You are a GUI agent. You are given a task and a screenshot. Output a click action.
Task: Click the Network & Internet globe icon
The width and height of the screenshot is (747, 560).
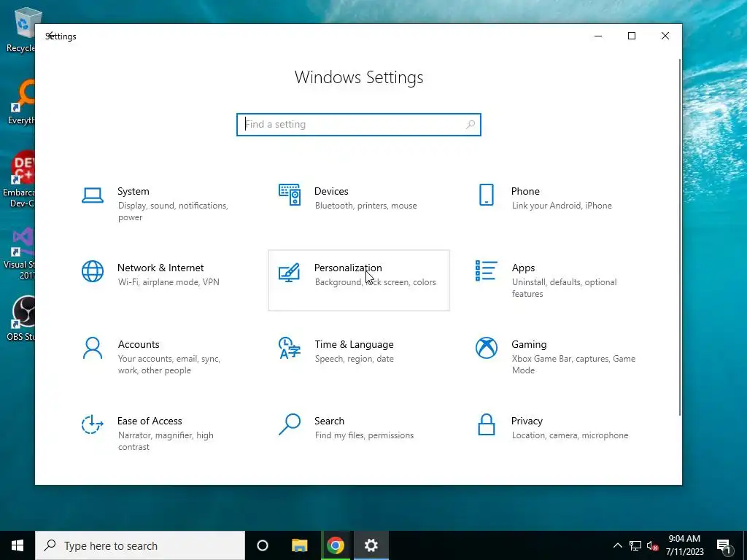[93, 271]
